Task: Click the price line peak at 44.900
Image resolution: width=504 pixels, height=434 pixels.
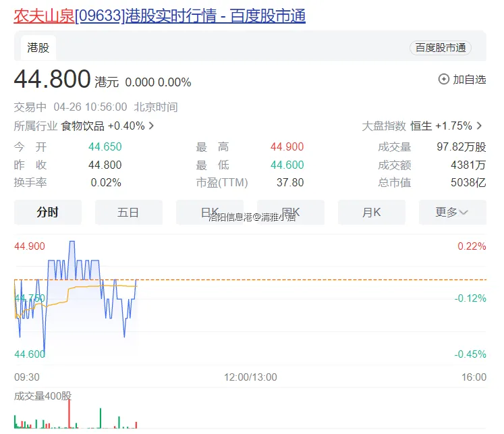Action: 72,242
